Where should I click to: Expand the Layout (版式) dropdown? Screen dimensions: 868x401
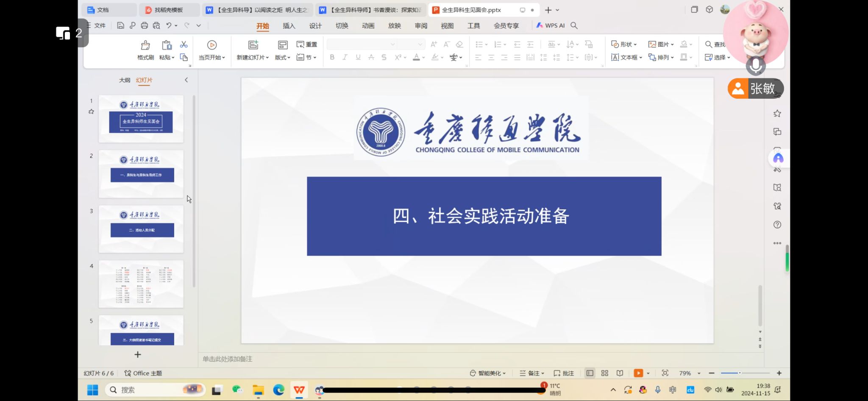click(282, 57)
